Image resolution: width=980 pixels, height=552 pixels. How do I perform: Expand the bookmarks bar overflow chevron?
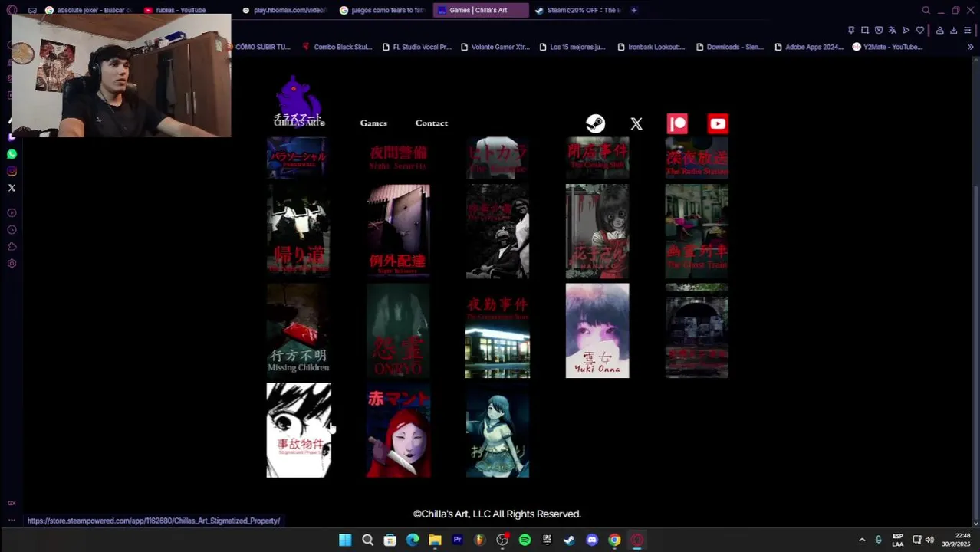[970, 47]
